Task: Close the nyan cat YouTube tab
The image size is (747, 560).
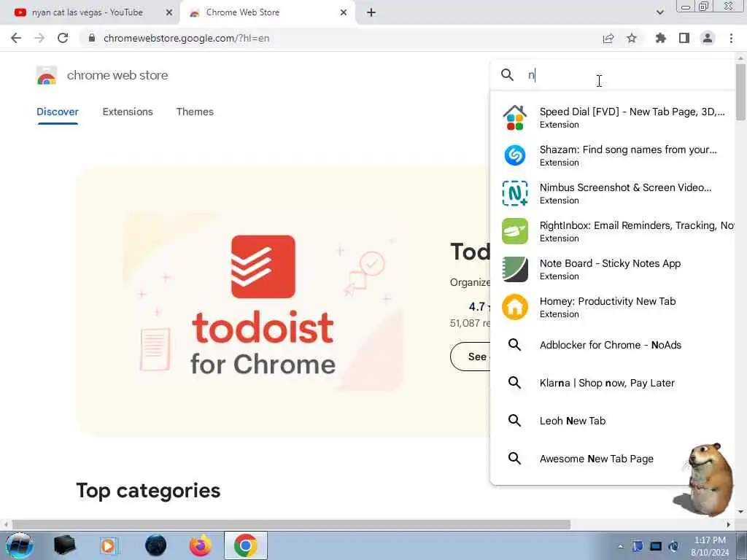Action: (x=169, y=13)
